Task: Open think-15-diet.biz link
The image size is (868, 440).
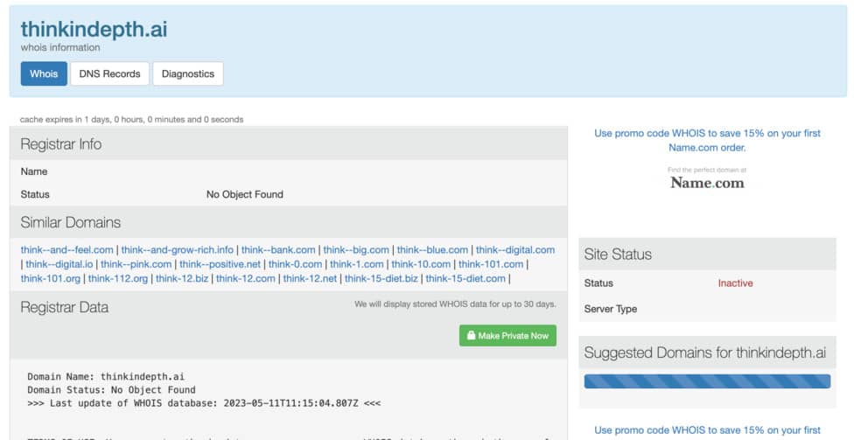Action: 381,278
